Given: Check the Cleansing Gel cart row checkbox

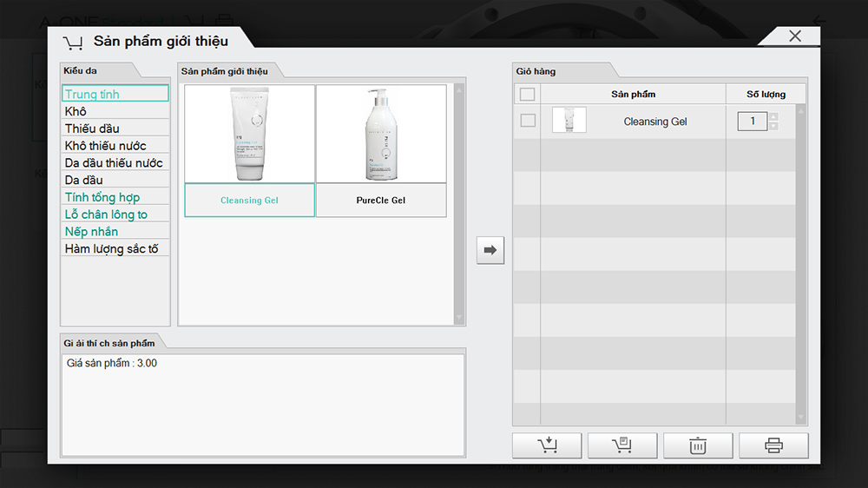Looking at the screenshot, I should click(527, 121).
